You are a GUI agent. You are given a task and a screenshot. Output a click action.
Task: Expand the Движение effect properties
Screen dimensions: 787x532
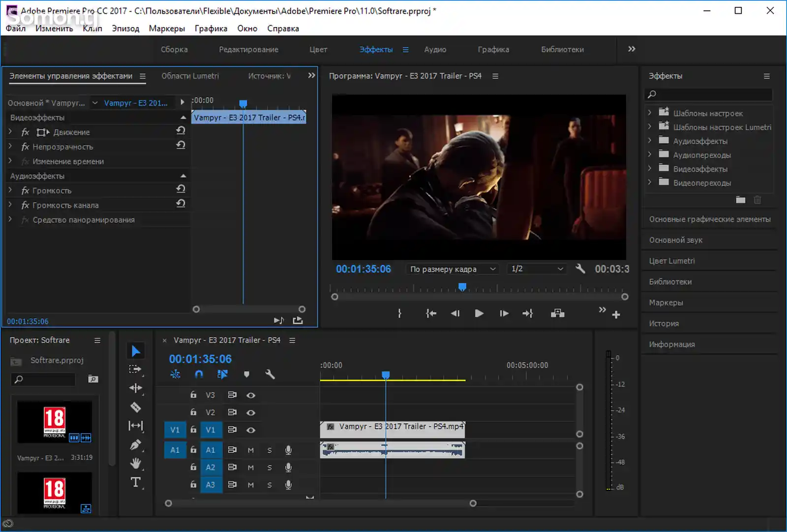(10, 131)
